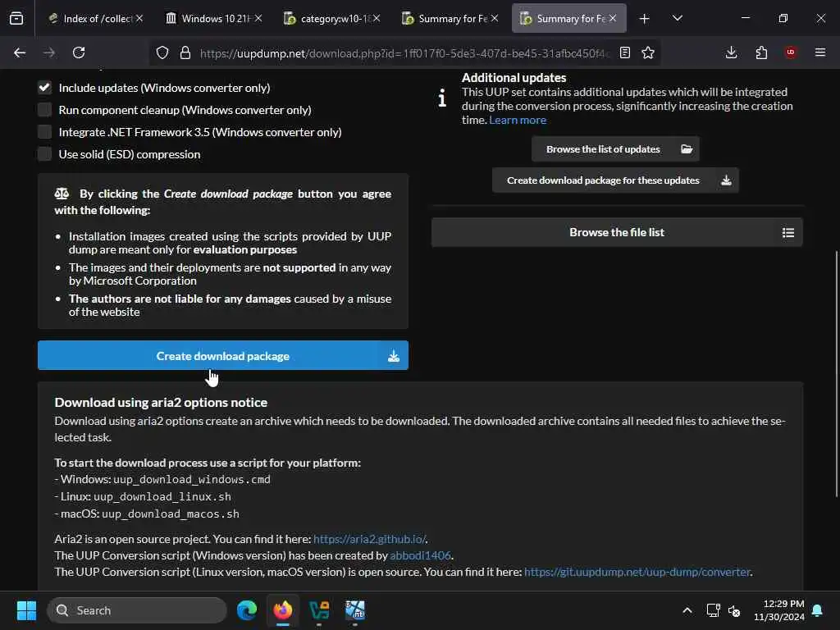Open the clock showing 12:29 PM

tap(779, 610)
